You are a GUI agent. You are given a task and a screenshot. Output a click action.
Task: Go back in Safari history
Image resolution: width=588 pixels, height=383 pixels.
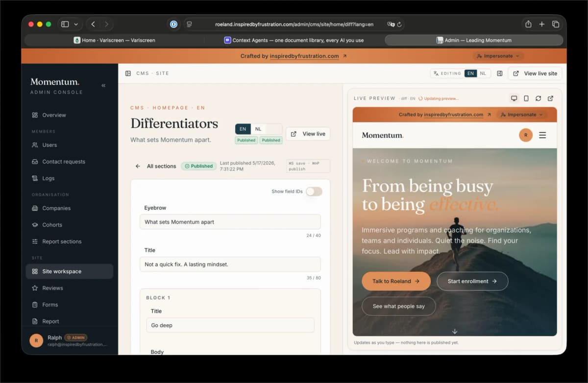pos(93,24)
